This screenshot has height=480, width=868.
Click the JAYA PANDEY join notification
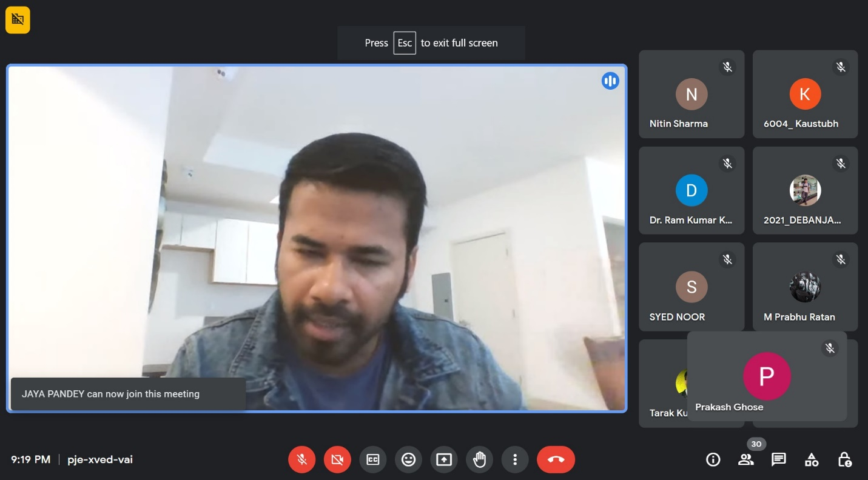pos(128,394)
